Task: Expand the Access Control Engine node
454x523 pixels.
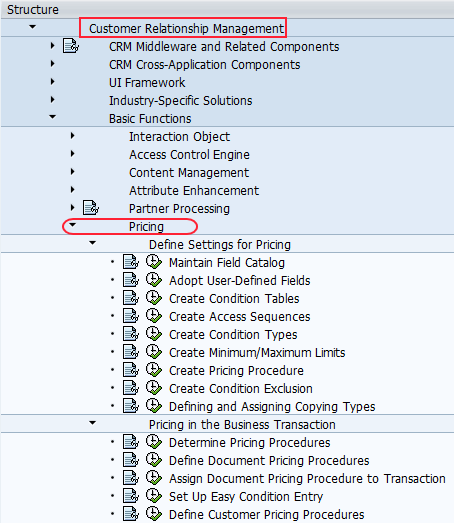Action: [x=72, y=153]
